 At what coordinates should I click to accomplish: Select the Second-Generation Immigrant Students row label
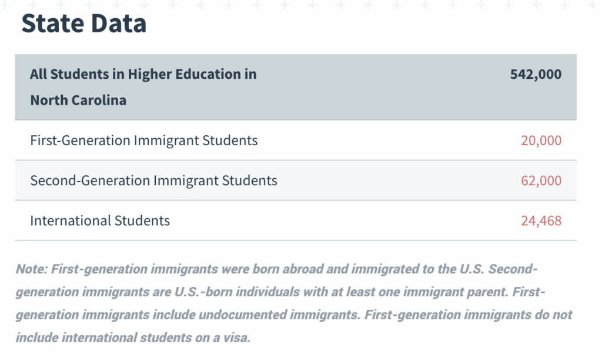[x=153, y=181]
